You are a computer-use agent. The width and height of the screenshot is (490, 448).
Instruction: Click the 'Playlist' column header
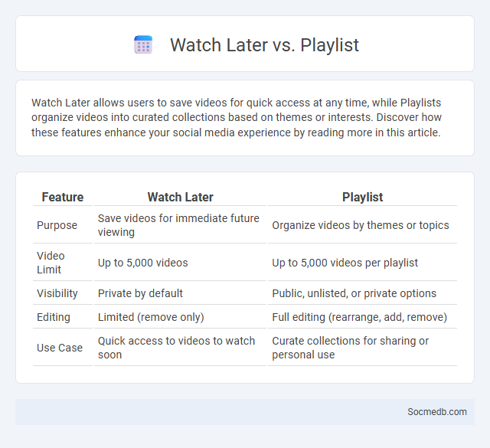362,197
